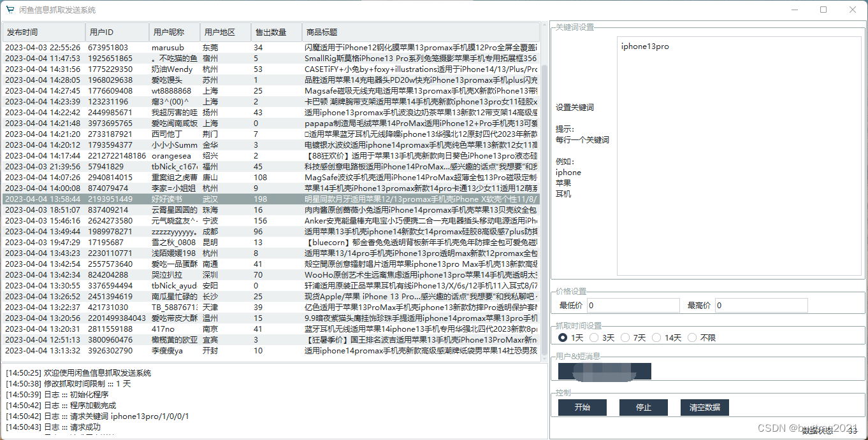Click the 清空数据 button

click(705, 408)
